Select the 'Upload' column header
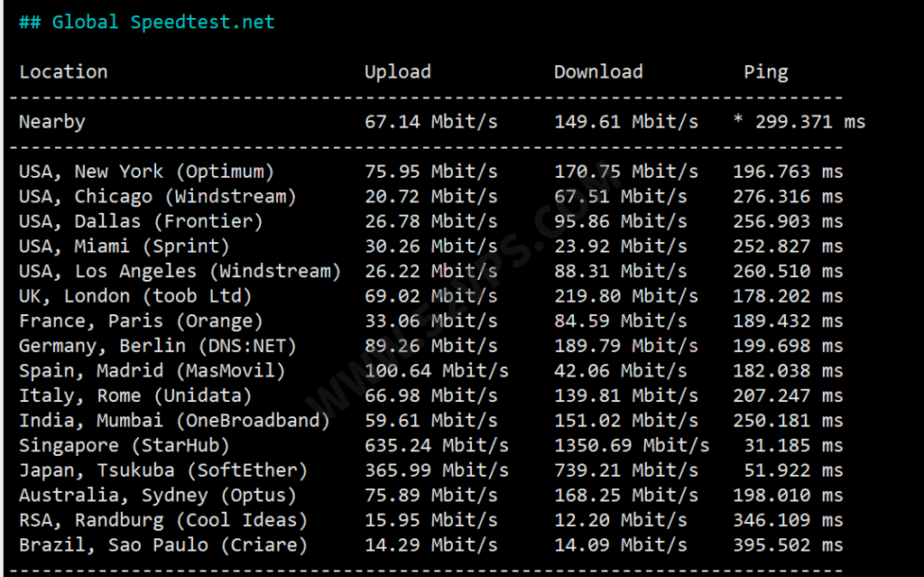This screenshot has height=577, width=924. [398, 72]
